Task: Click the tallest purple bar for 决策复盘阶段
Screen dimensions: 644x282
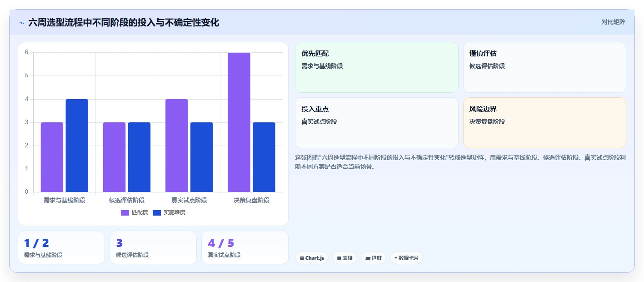Action: (239, 122)
